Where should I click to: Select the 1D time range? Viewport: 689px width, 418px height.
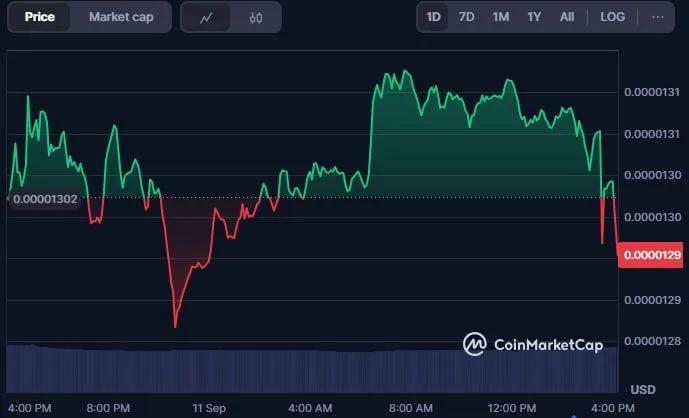click(x=434, y=17)
